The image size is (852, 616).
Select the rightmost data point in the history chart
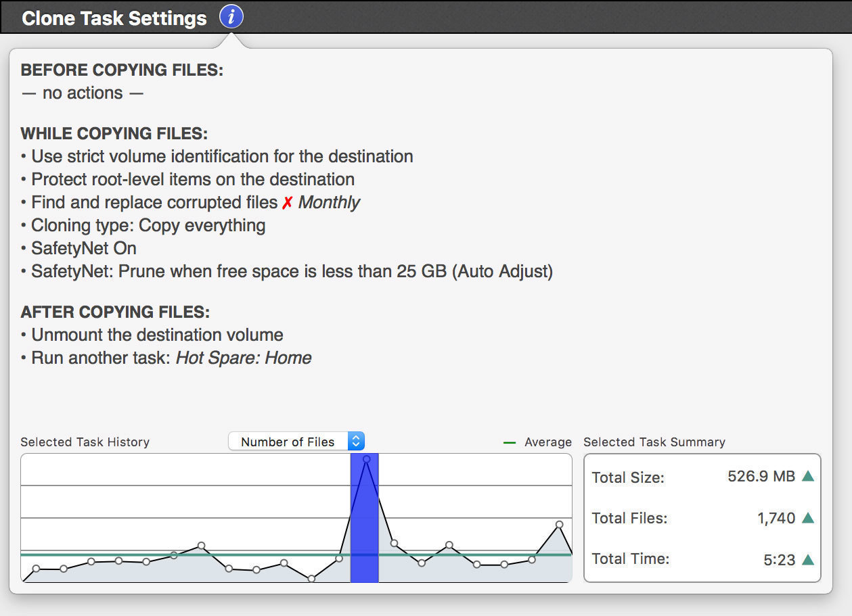[x=559, y=525]
